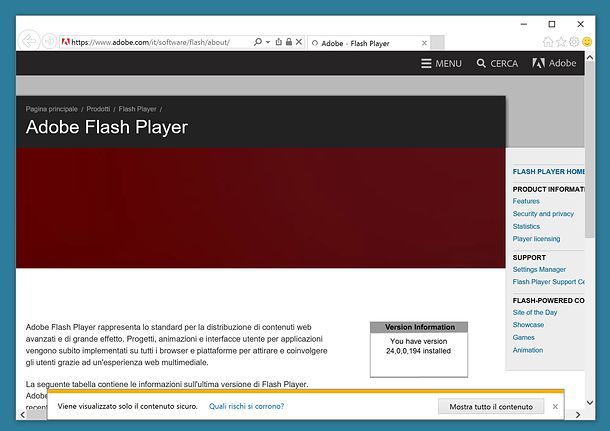Minimize the browser window
610x431 pixels.
coord(524,24)
